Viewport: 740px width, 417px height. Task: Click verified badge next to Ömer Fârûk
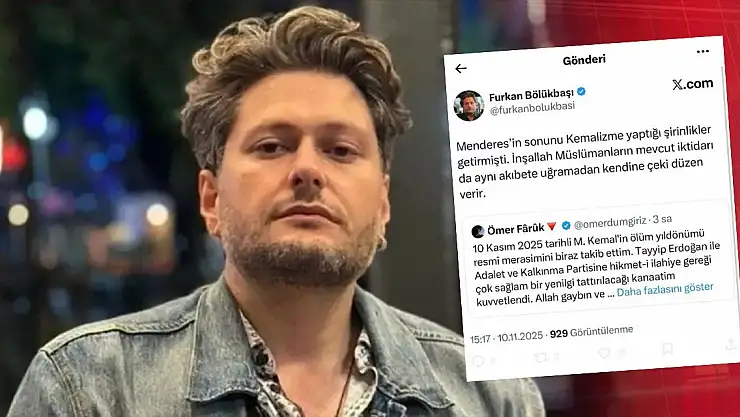566,225
